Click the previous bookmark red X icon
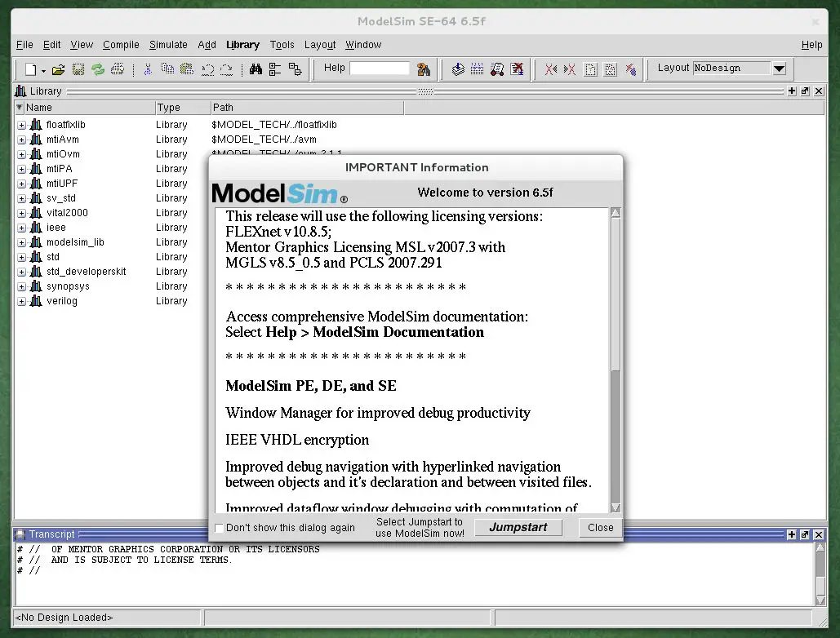The height and width of the screenshot is (638, 840). tap(551, 69)
